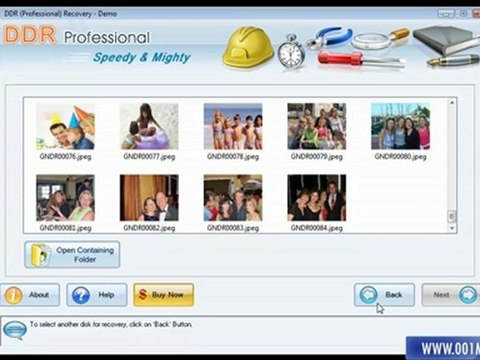The width and height of the screenshot is (480, 360).
Task: Click the GNDR00076.jpeg file name label
Action: coord(65,156)
